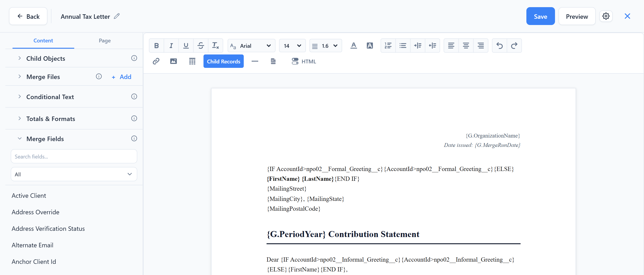Pick the text font color
This screenshot has width=644, height=275.
pyautogui.click(x=354, y=46)
